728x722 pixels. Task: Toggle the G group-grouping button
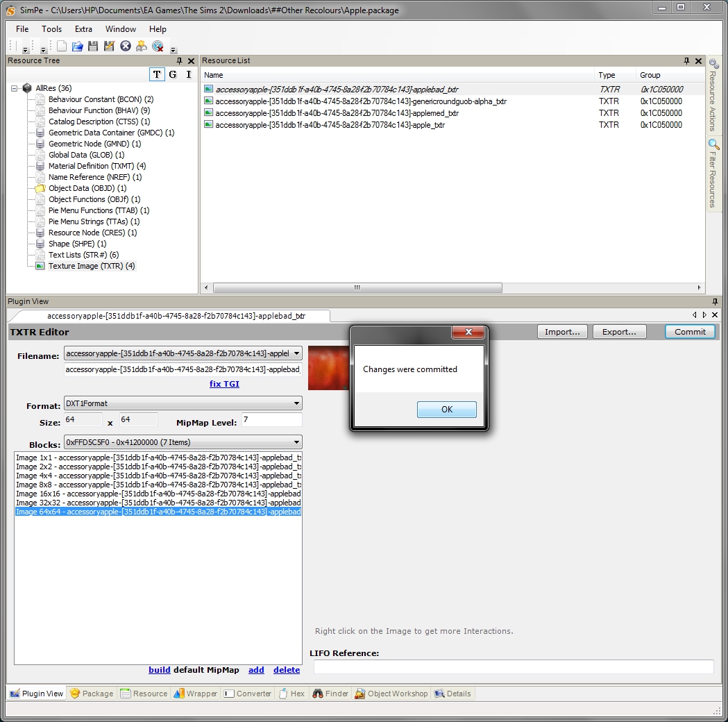(x=173, y=74)
